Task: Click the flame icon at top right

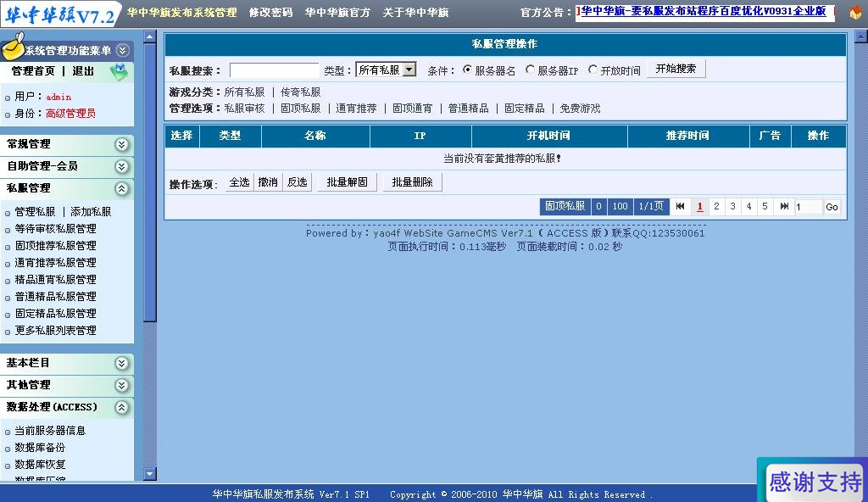Action: (x=855, y=12)
